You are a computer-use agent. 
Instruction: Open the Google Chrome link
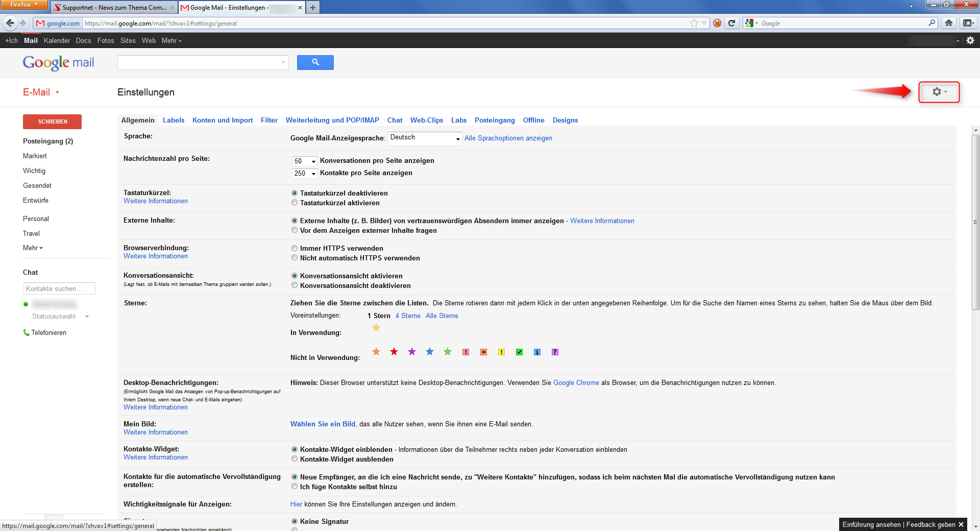[x=576, y=382]
